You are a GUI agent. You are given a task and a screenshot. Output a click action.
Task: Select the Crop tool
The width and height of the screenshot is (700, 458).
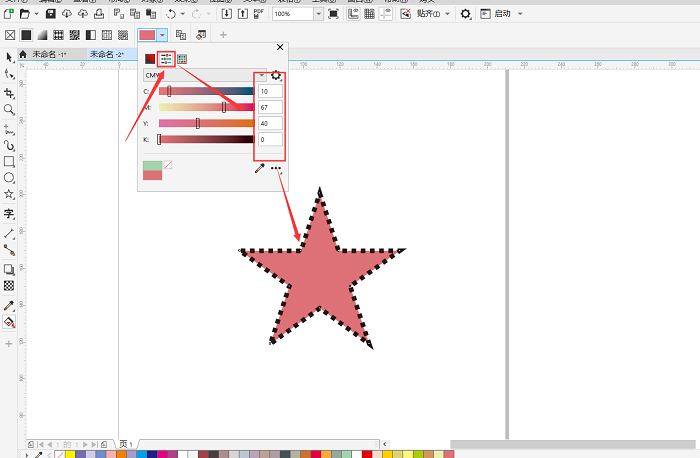9,92
